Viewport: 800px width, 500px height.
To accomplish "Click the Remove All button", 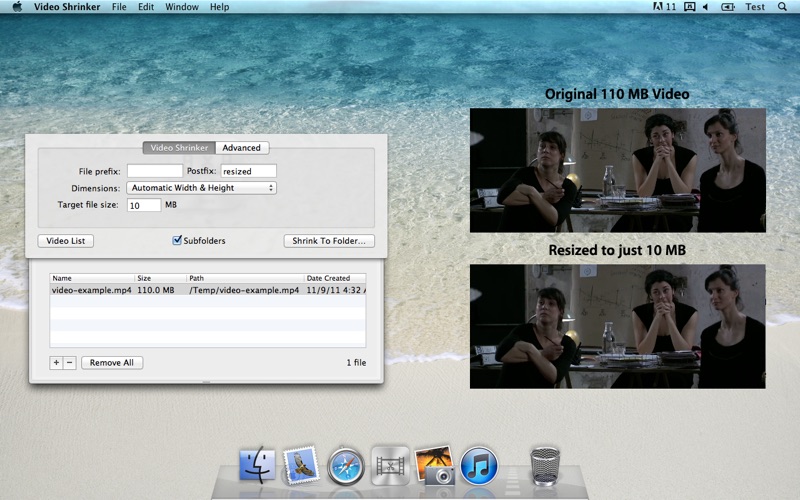I will 112,362.
